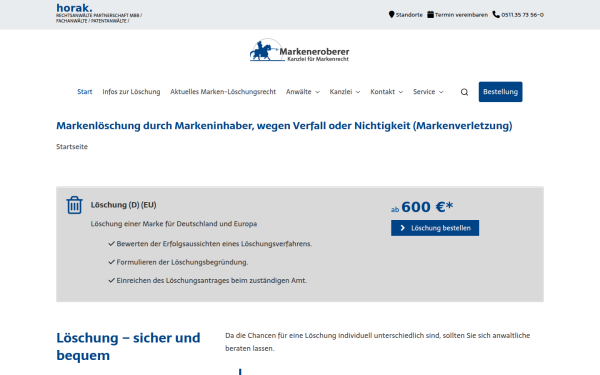Click text Bewerten der Erfolgsaussichten eines Löschungsverfahrens
This screenshot has height=375, width=600.
click(214, 244)
